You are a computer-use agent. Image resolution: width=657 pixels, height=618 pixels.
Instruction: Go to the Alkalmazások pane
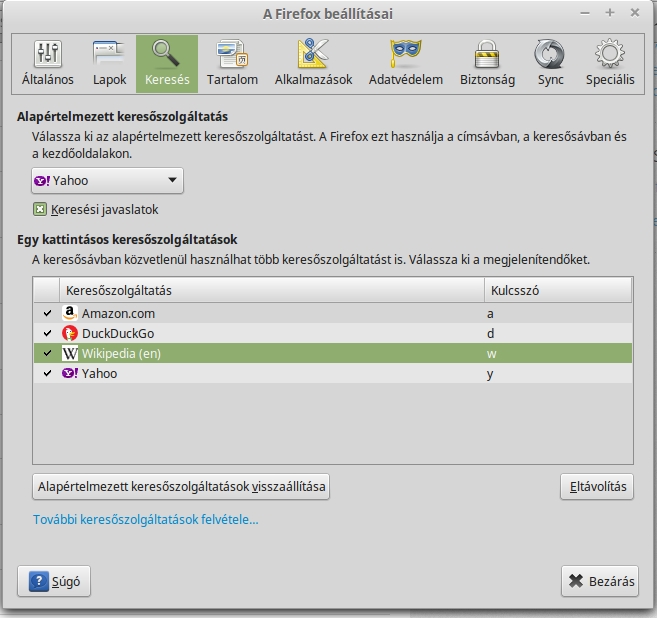(x=313, y=64)
